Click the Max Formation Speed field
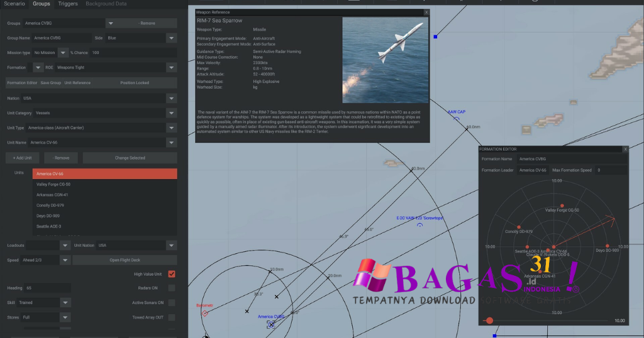The image size is (644, 338). [611, 170]
